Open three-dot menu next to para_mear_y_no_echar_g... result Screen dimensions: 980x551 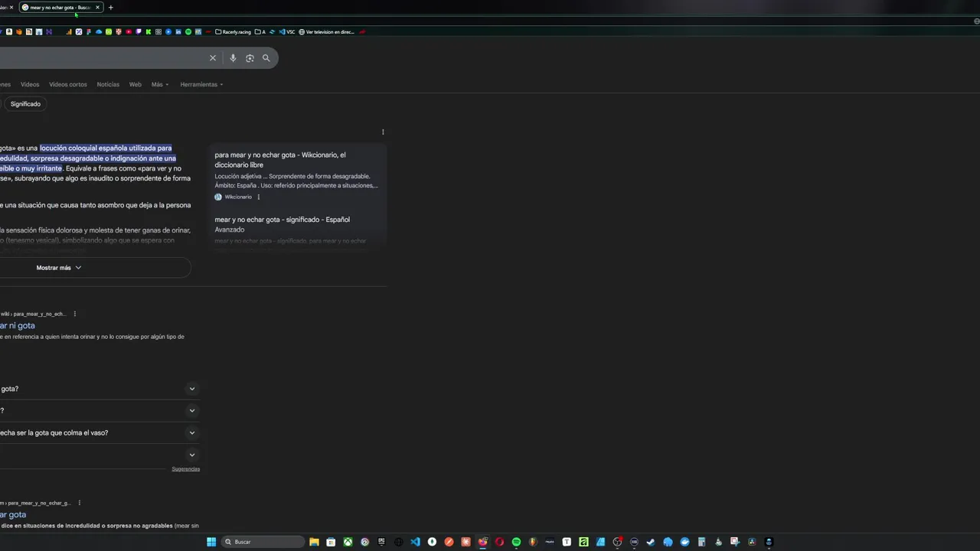pos(80,503)
